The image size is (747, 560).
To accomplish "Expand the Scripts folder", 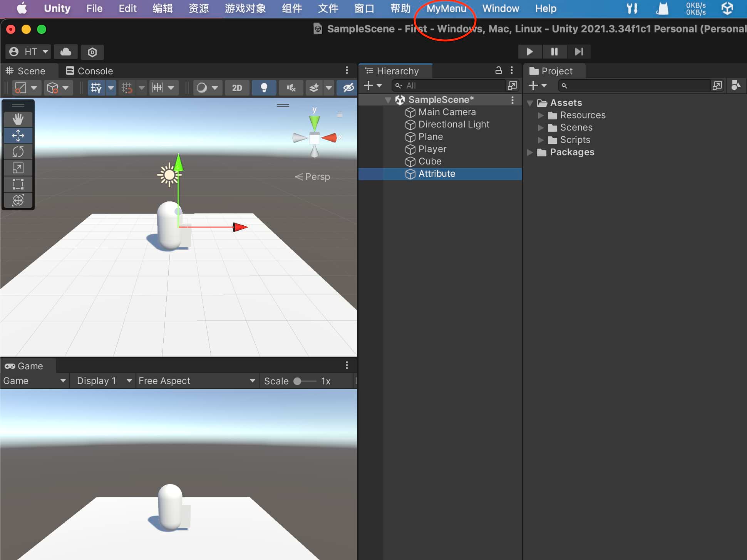I will [541, 140].
